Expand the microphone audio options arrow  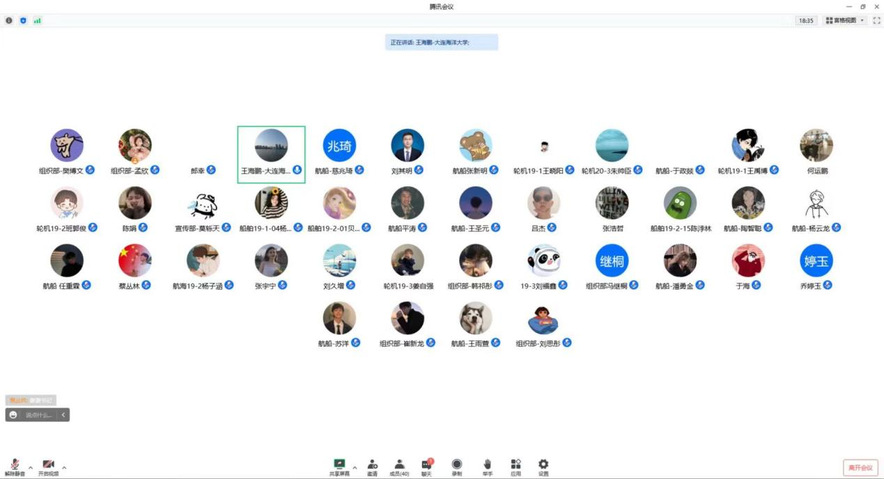tap(30, 467)
